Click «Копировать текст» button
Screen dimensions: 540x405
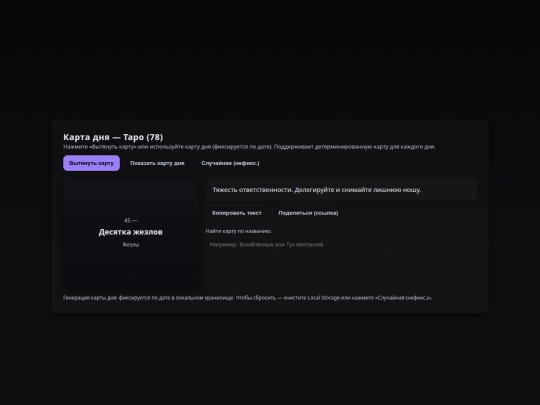click(237, 213)
